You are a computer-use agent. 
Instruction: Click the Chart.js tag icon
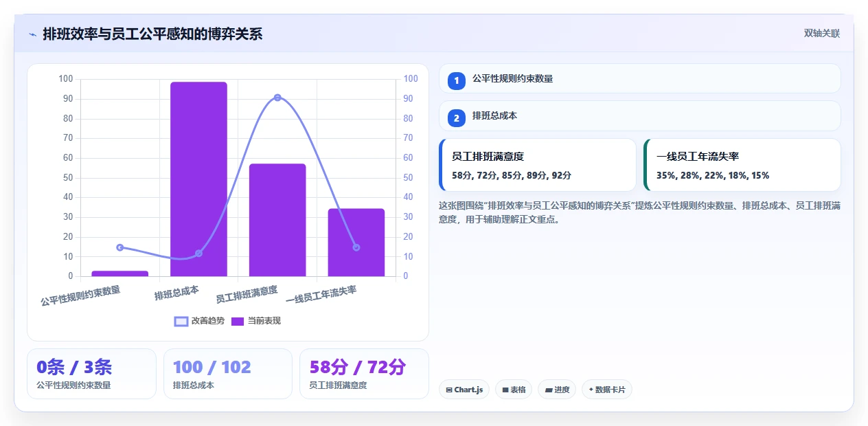[x=449, y=390]
